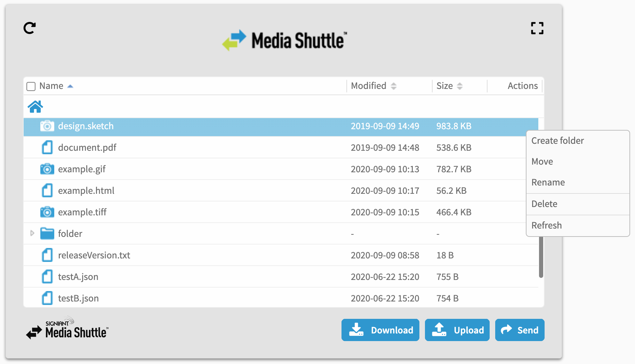Choose Create folder from the context menu
The image size is (635, 364).
[557, 140]
